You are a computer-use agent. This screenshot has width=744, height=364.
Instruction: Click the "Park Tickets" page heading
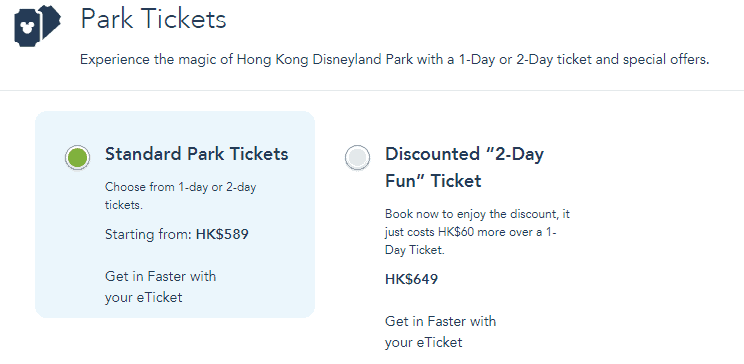tap(153, 19)
